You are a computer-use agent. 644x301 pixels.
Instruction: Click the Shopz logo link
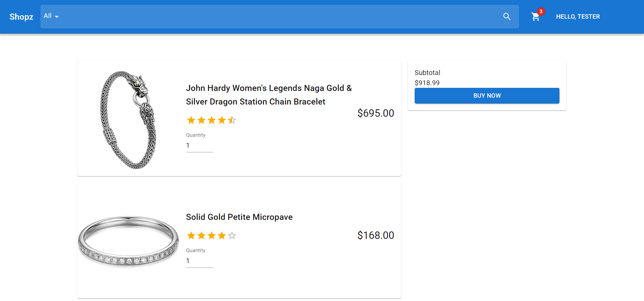(21, 17)
